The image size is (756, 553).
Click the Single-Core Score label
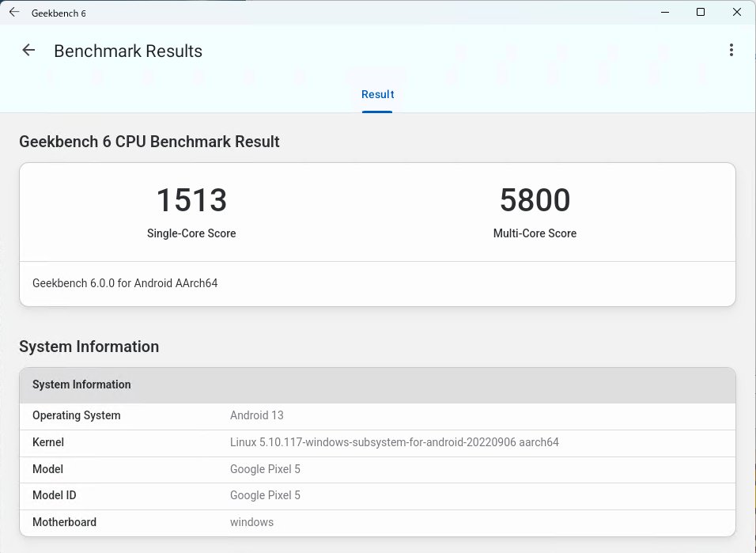click(x=191, y=233)
